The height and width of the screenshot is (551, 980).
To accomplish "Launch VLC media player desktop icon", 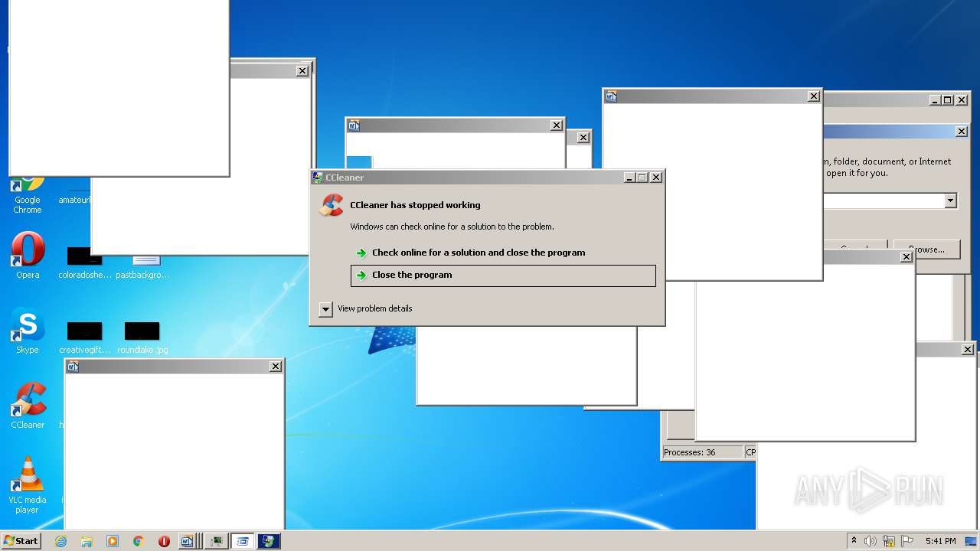I will pyautogui.click(x=28, y=485).
